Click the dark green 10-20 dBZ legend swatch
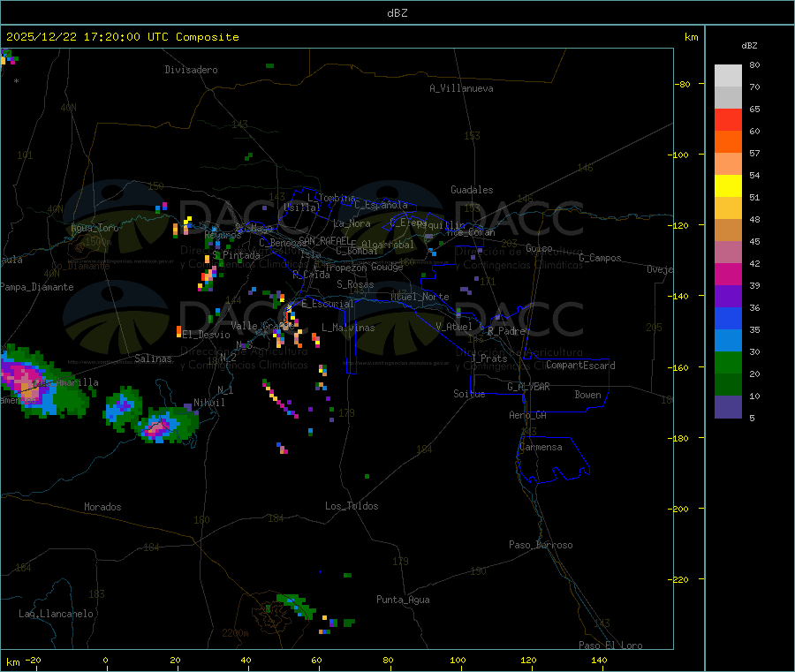The image size is (795, 672). pyautogui.click(x=728, y=385)
